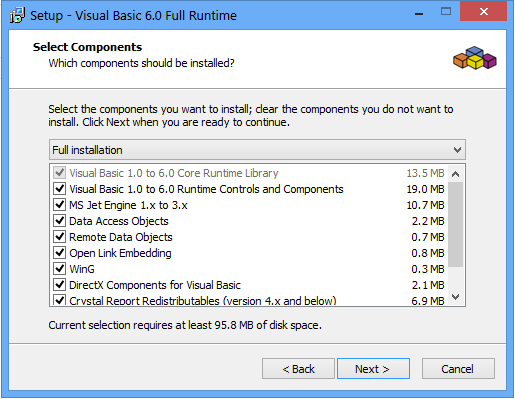
Task: Uncheck Data Access Objects
Action: 59,221
